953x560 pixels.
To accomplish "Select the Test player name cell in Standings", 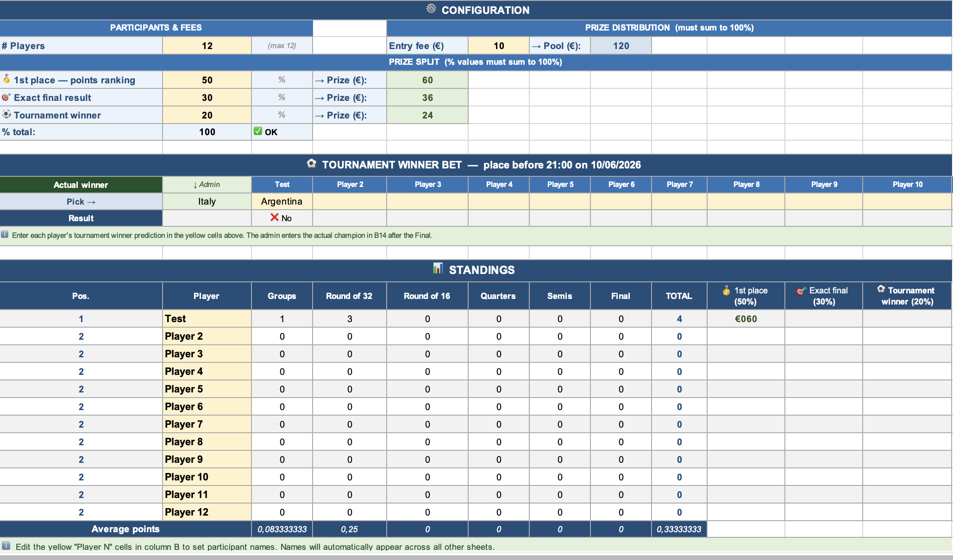I will coord(207,319).
